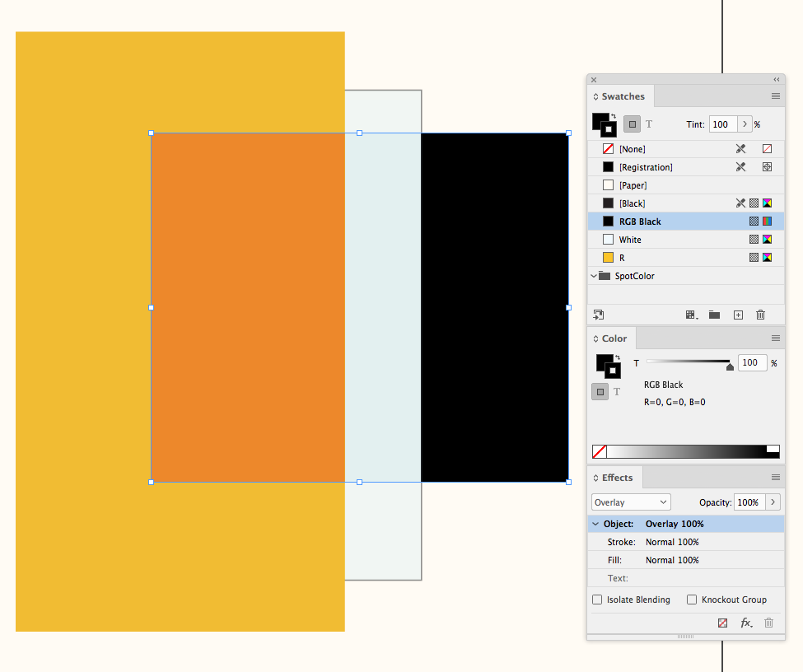803x672 pixels.
Task: Collapse the SpotColor group
Action: click(595, 275)
